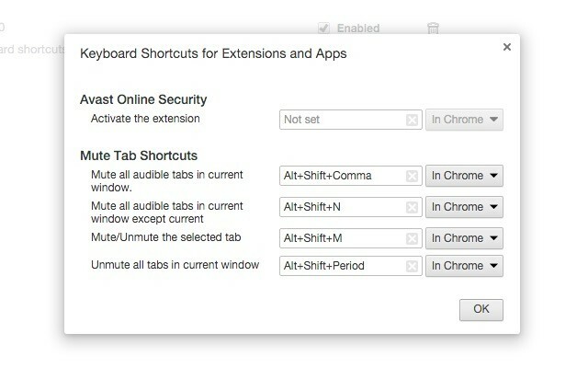Click the trash can icon behind dialog
Viewport: 588px width, 368px height.
coord(433,29)
